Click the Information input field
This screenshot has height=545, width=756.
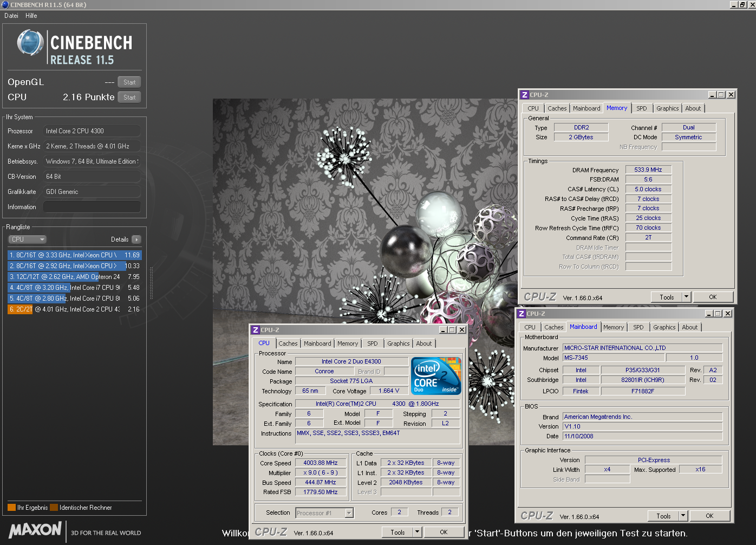(x=92, y=207)
